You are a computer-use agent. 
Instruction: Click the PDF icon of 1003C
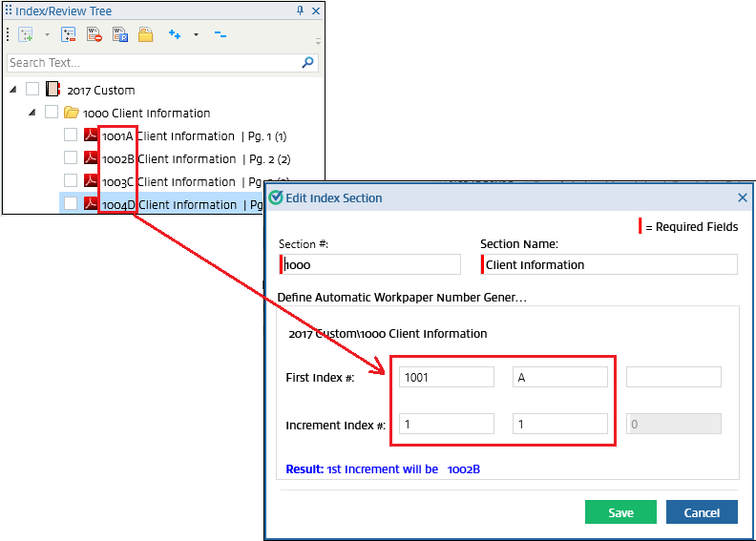[x=91, y=180]
